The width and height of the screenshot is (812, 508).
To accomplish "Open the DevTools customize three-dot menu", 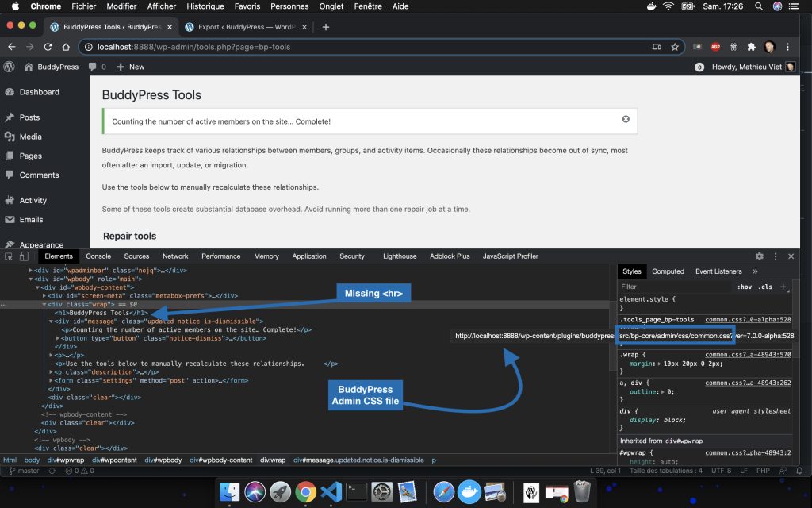I will [x=776, y=256].
